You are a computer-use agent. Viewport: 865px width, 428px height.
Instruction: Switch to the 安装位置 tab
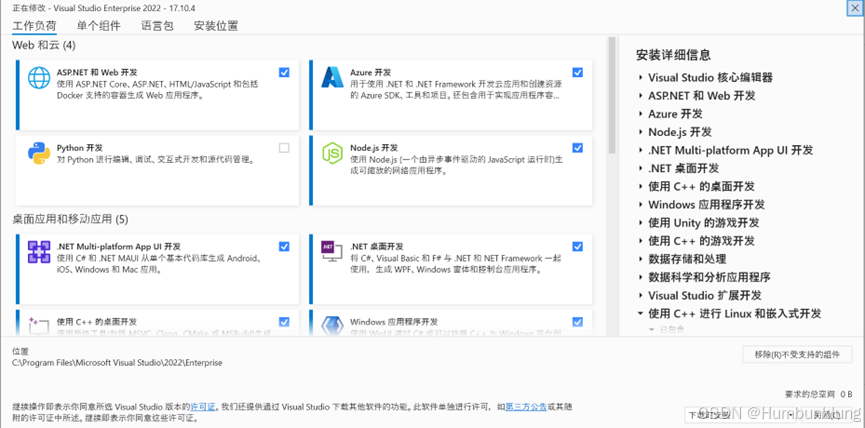[x=216, y=25]
